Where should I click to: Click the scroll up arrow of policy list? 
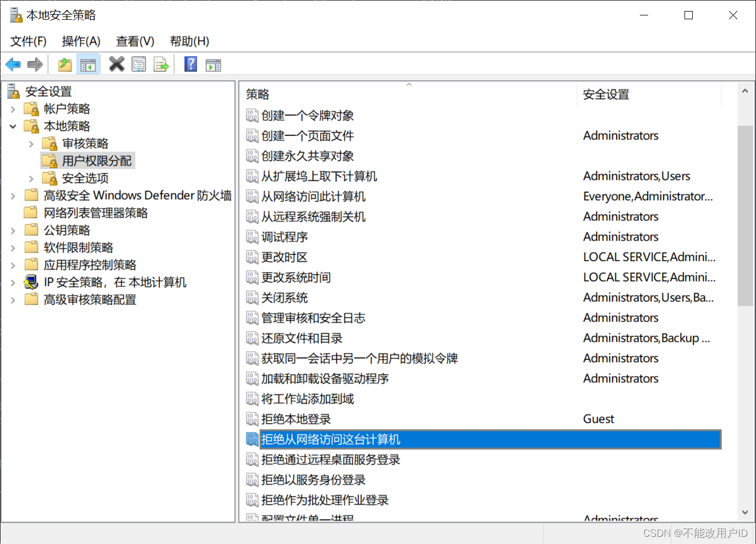pos(745,91)
